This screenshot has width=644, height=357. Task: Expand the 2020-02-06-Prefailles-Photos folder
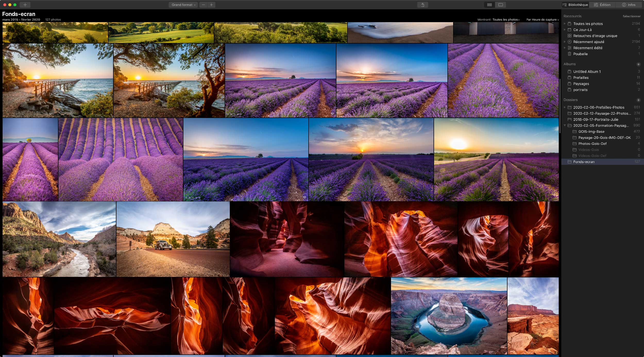coord(565,107)
